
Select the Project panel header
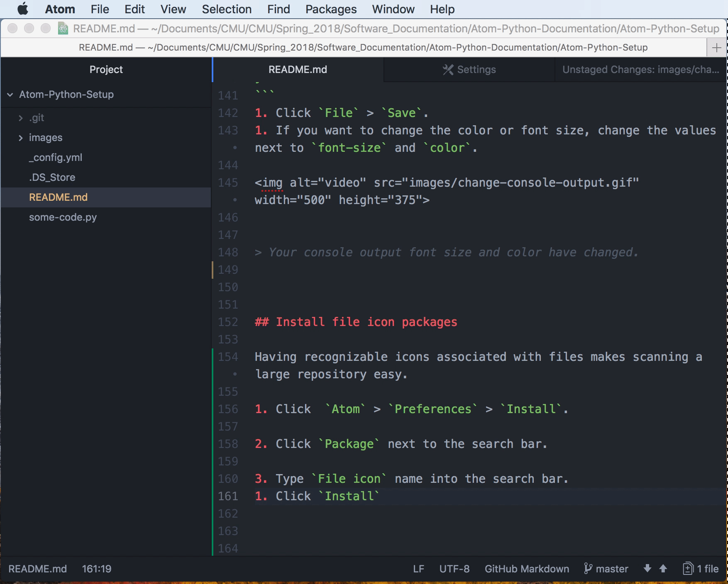pyautogui.click(x=106, y=69)
